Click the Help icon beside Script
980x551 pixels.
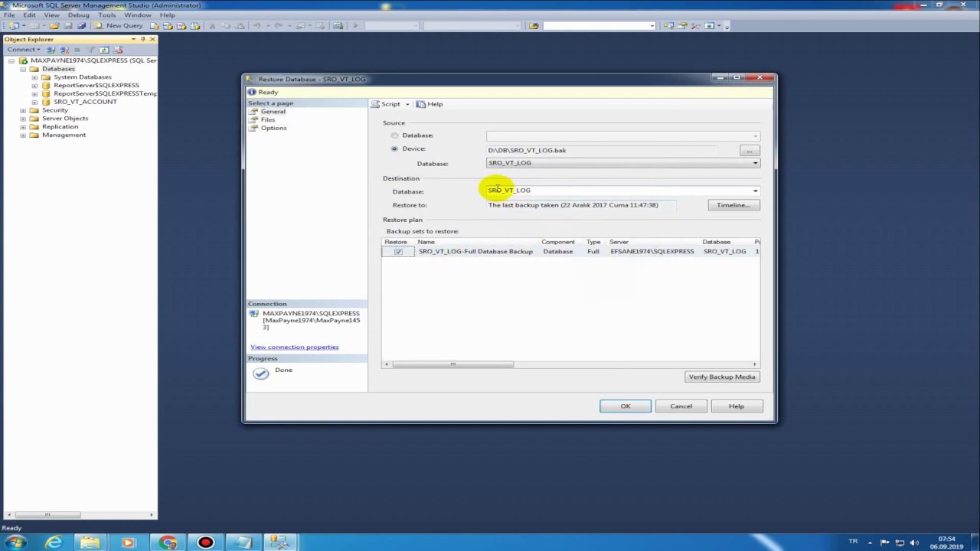coord(421,104)
